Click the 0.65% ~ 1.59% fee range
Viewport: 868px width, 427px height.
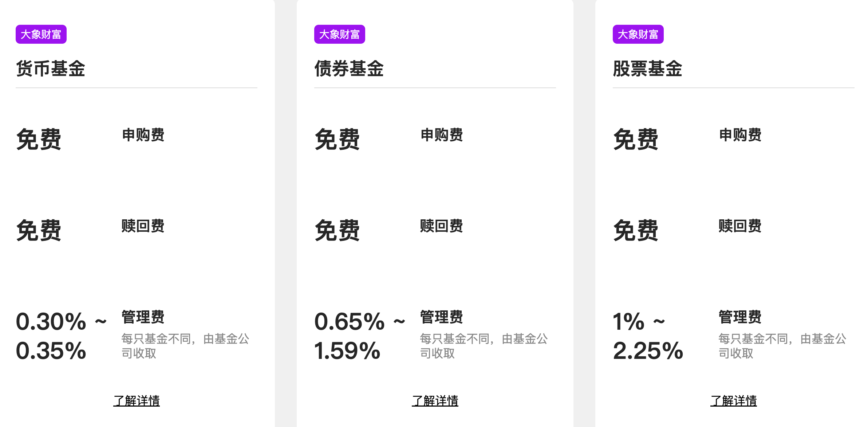click(359, 336)
